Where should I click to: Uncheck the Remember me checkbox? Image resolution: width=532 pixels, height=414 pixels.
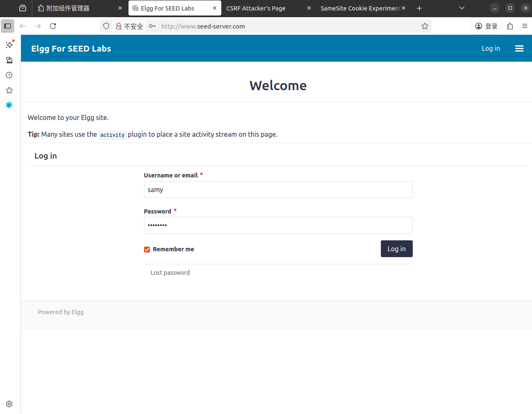pyautogui.click(x=147, y=250)
